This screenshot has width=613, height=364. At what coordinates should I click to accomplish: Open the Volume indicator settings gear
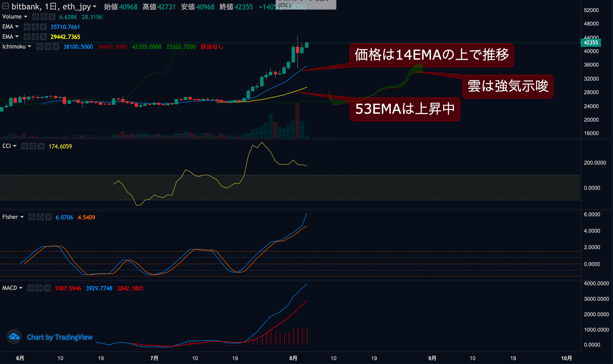tap(43, 16)
